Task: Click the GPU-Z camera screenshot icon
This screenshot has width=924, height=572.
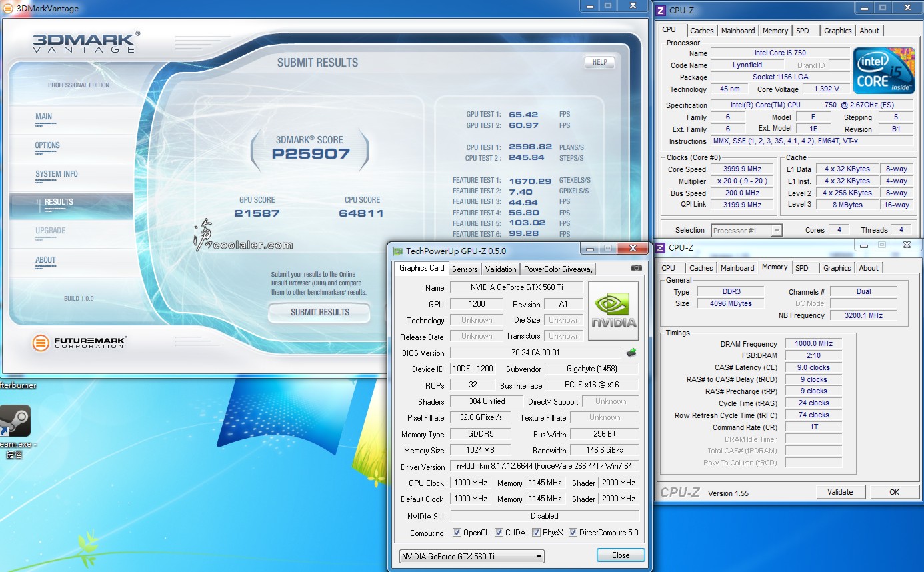Action: [x=637, y=268]
